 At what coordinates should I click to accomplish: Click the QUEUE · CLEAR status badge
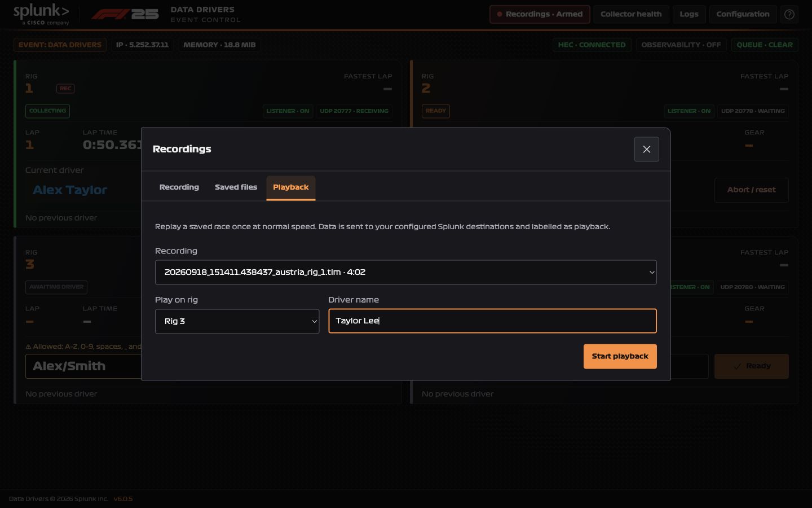click(x=764, y=45)
